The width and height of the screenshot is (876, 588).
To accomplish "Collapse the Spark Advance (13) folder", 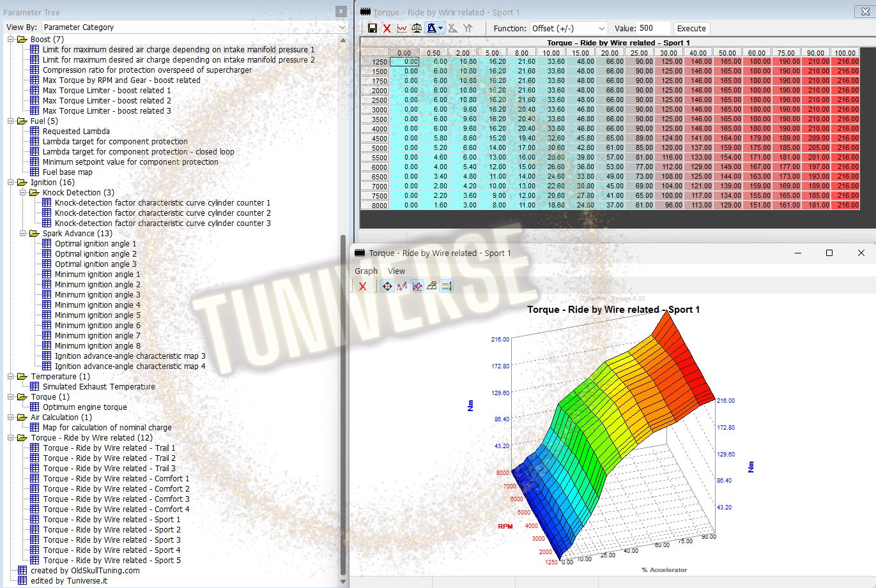I will click(x=23, y=234).
